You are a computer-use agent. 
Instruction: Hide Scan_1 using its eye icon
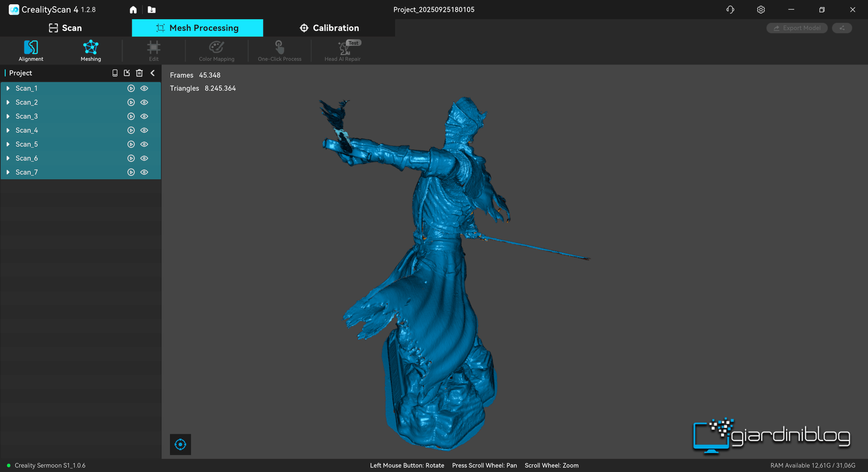tap(144, 88)
